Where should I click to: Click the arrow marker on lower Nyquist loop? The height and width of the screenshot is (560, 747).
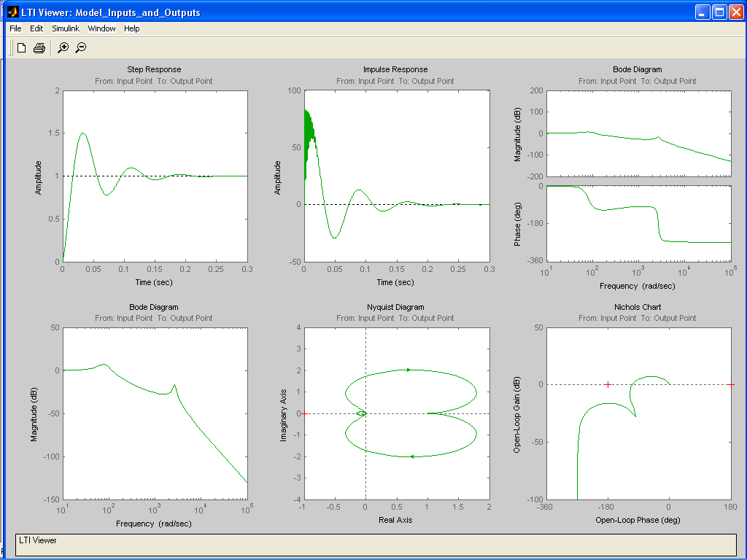pos(412,456)
